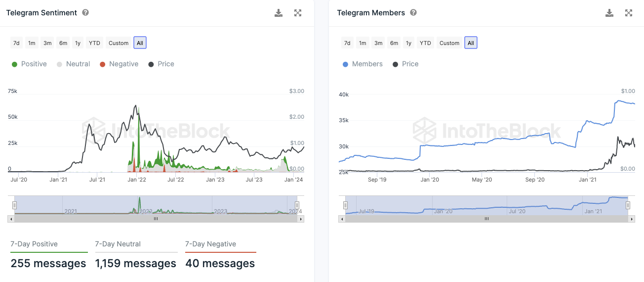Expand Telegram Sentiment chart to fullscreen
Screen dimensions: 644x282
[298, 13]
